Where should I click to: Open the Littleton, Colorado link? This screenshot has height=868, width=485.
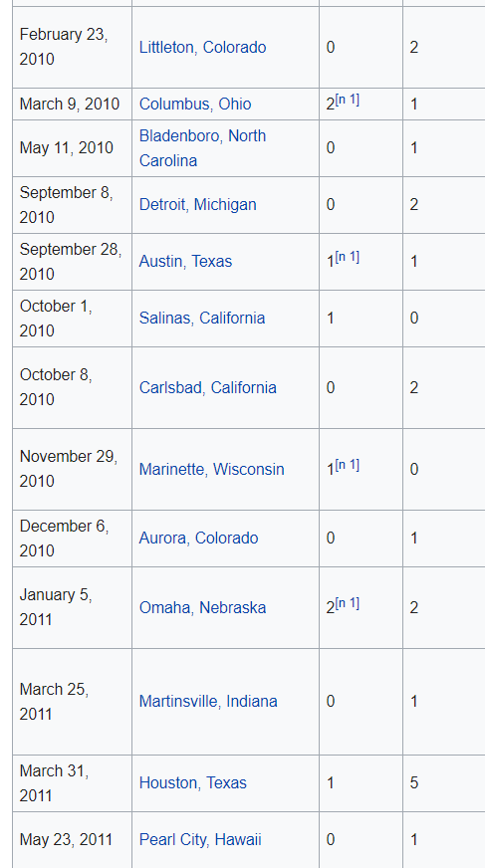click(202, 48)
